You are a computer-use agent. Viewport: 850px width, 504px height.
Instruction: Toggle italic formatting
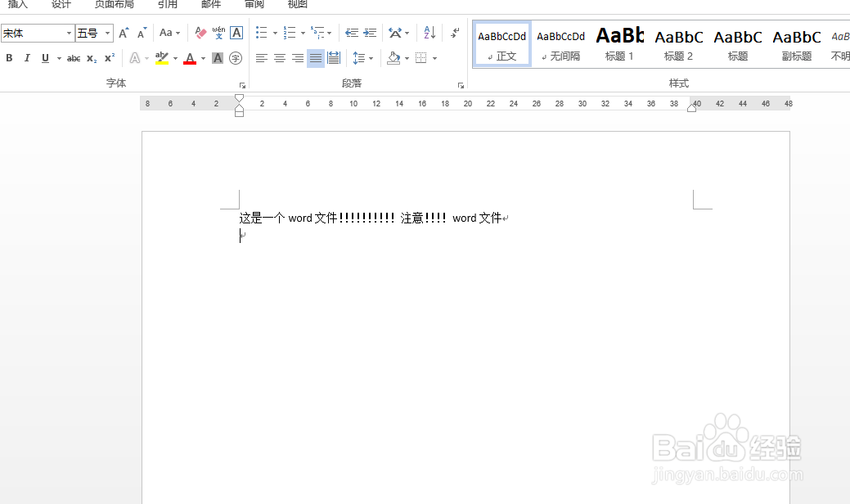click(x=27, y=58)
